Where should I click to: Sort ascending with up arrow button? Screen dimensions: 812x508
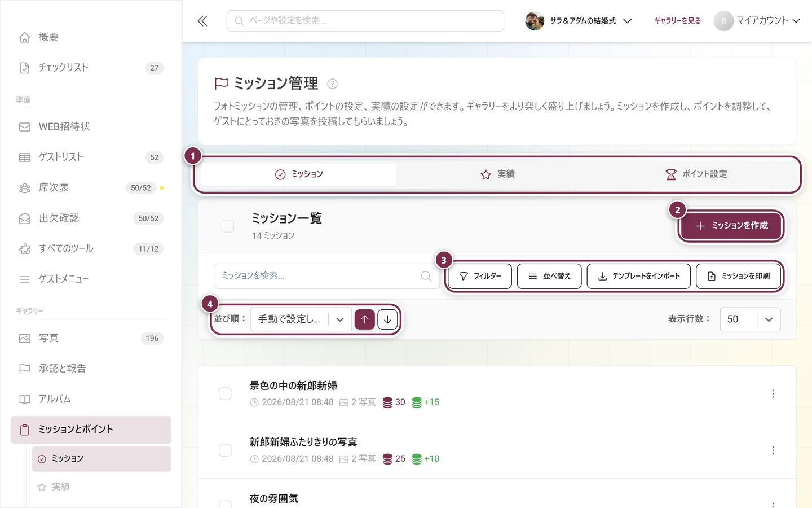pyautogui.click(x=365, y=319)
